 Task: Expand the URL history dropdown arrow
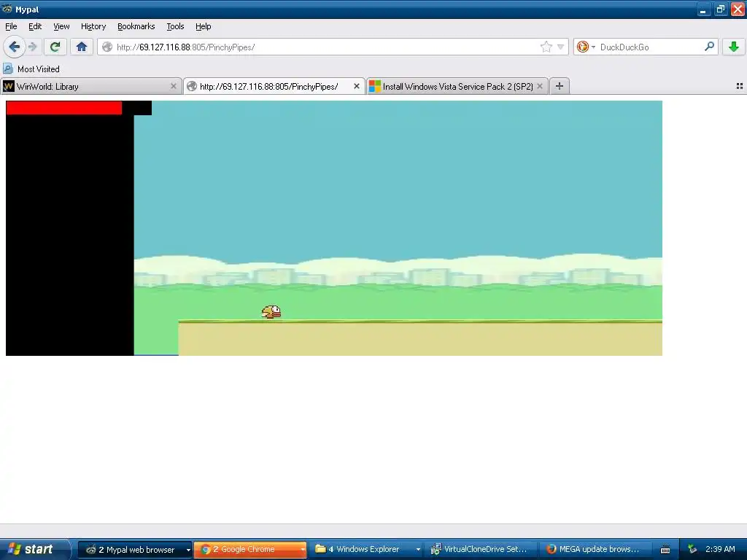[x=561, y=47]
